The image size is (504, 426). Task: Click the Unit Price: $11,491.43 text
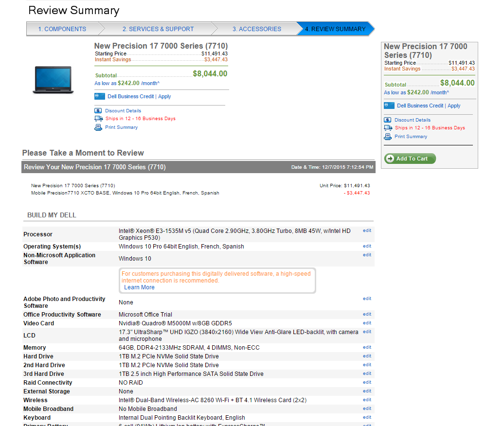[x=344, y=186]
